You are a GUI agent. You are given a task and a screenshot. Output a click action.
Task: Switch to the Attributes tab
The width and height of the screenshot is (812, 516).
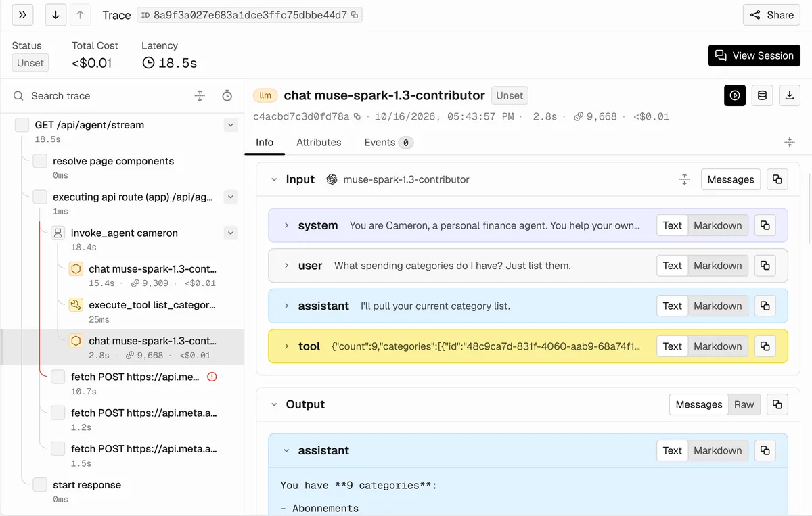(x=319, y=142)
